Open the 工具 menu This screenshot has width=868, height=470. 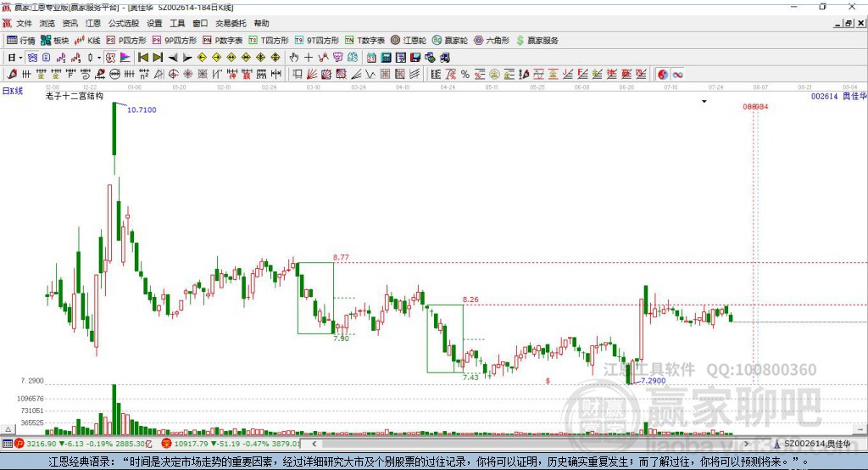tap(177, 23)
